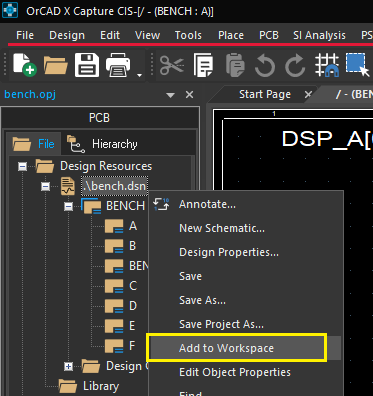The image size is (373, 396).
Task: Click the Print toolbar icon
Action: click(118, 65)
